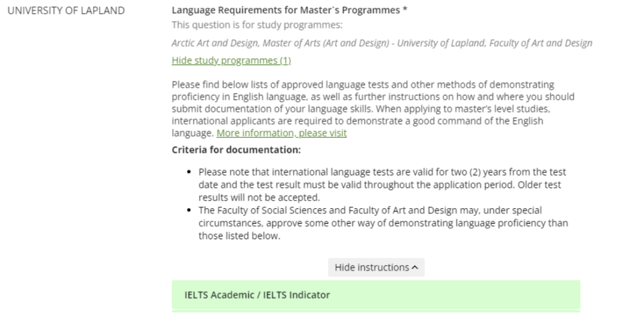Select the UNIVERSITY OF LAPLAND label
644x324 pixels.
66,11
